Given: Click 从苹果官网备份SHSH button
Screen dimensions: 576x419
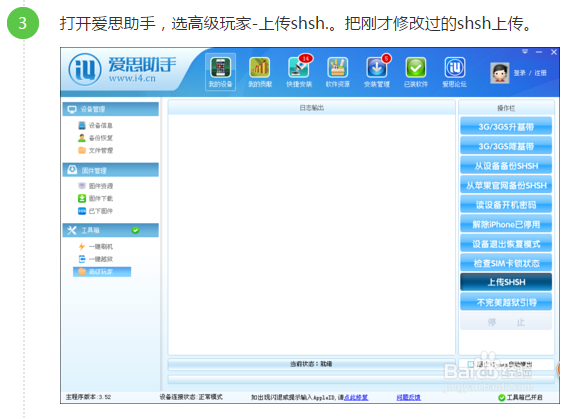Looking at the screenshot, I should pos(506,185).
